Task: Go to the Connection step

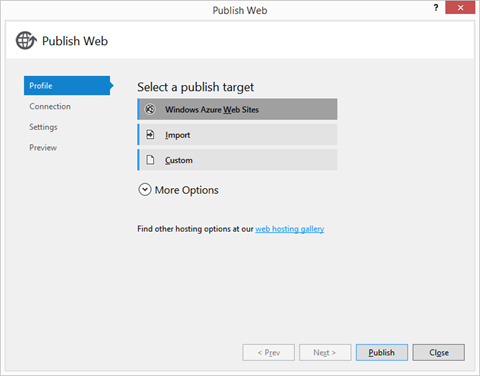Action: pos(50,106)
